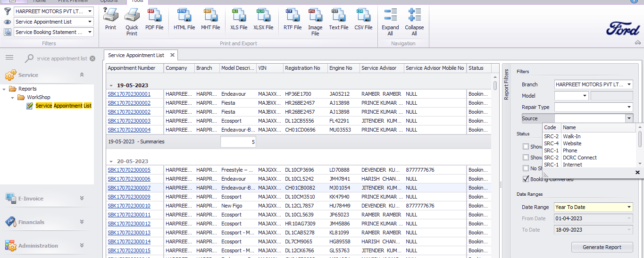Open the HARPREET MOTORS company dropdown at top-left
The image size is (644, 258).
[90, 11]
